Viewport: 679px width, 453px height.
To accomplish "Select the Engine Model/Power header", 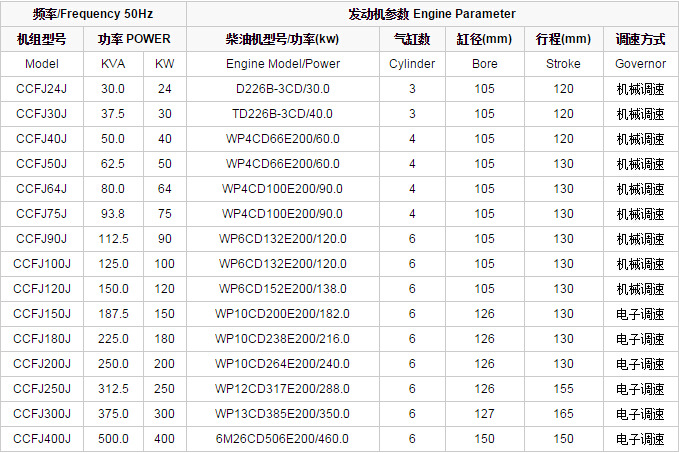I will (x=283, y=64).
